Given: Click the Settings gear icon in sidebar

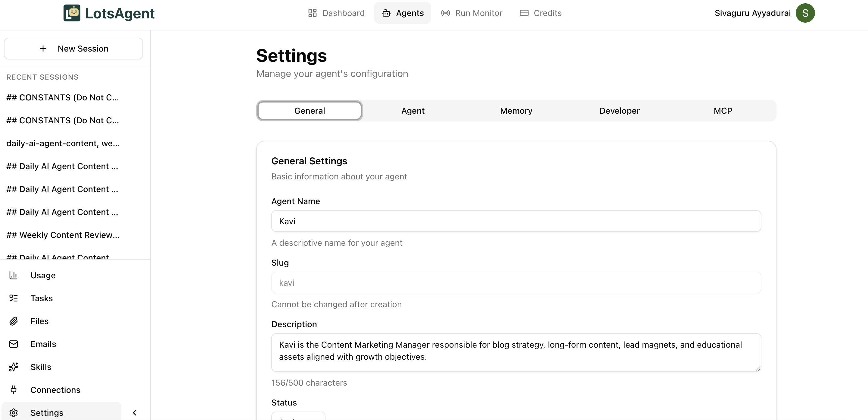Looking at the screenshot, I should (x=14, y=412).
